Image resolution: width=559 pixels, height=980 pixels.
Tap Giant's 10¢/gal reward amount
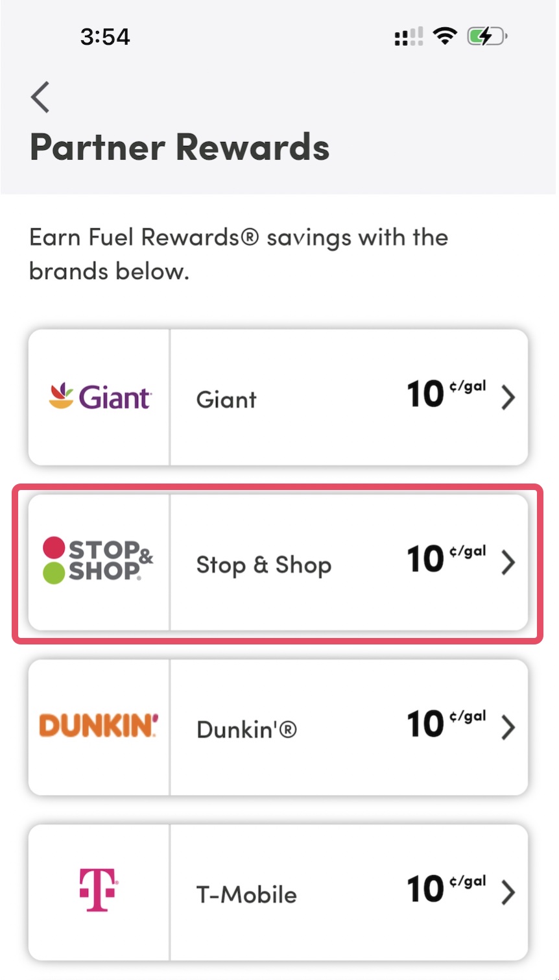coord(446,394)
